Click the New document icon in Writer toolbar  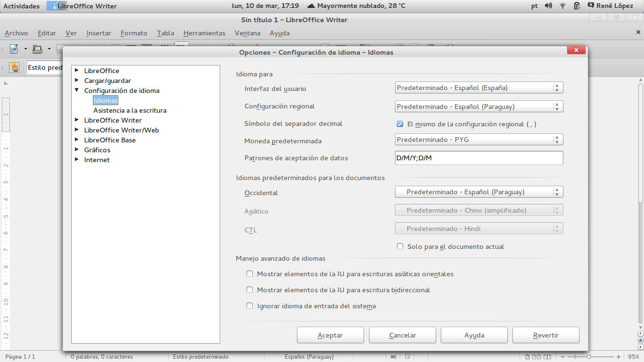(x=14, y=49)
